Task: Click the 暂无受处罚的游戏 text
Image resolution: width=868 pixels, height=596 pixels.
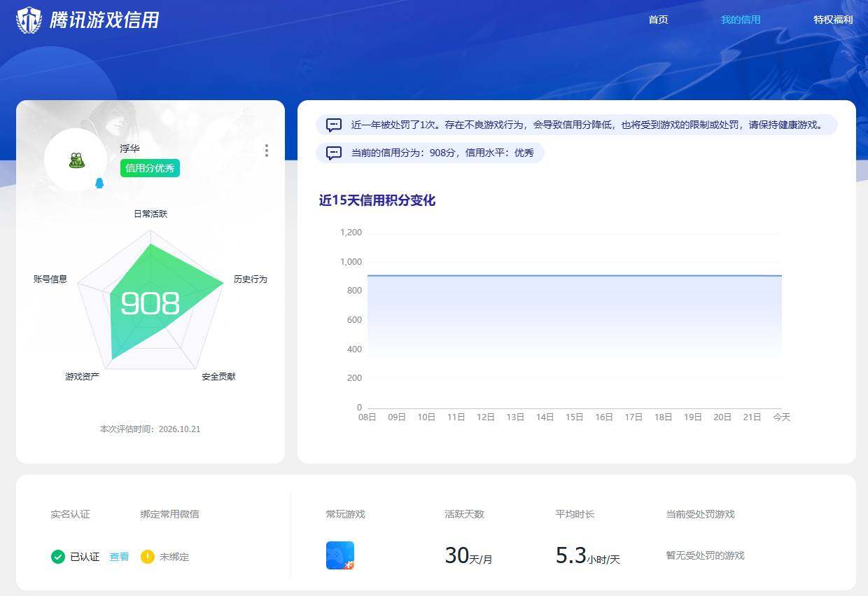Action: 705,555
